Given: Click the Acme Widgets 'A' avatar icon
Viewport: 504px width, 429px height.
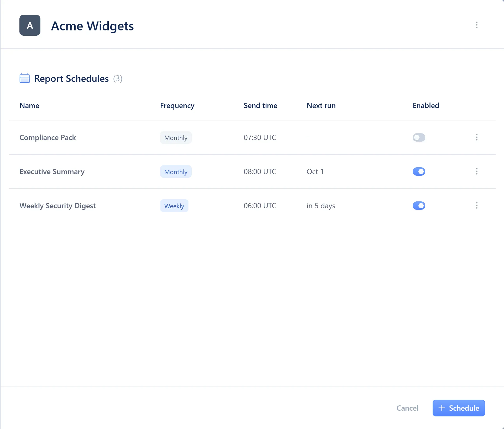Looking at the screenshot, I should coord(30,25).
